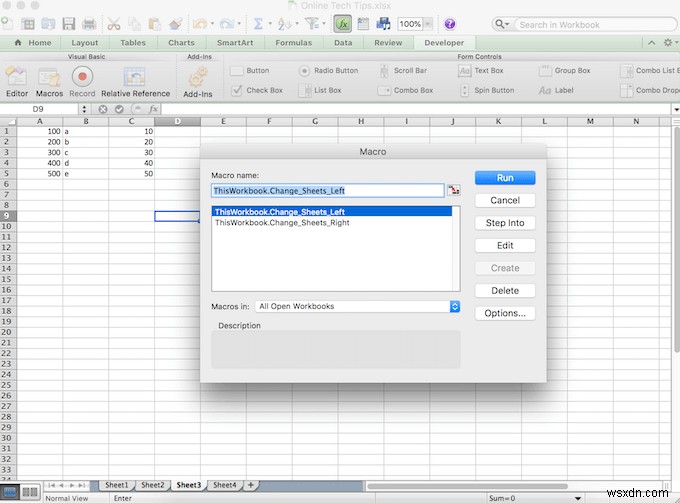Switch to the Home ribbon tab

tap(33, 42)
